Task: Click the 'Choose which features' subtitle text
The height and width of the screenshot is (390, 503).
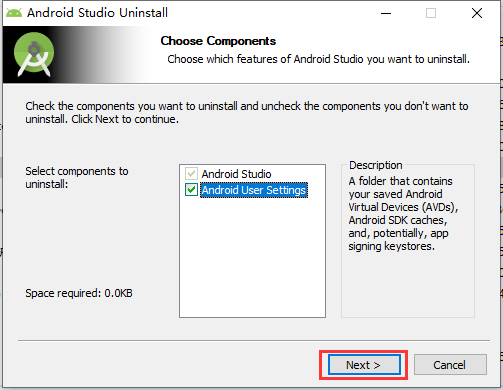Action: 318,59
